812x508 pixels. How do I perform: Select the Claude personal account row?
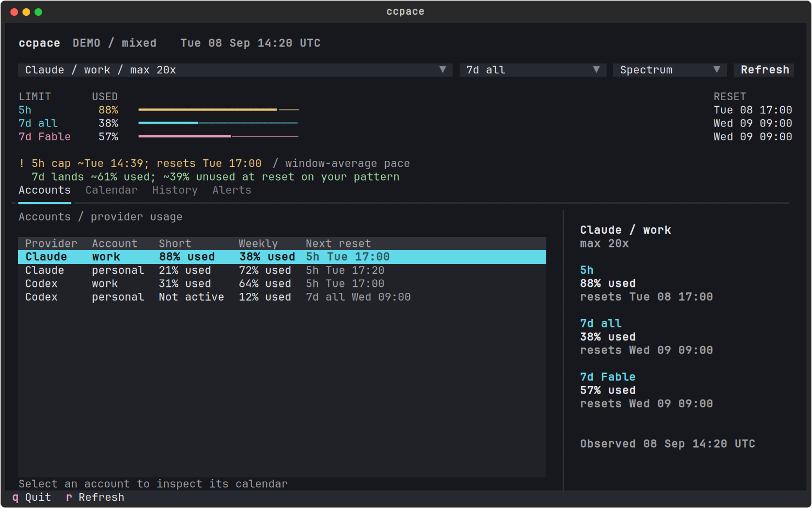click(x=282, y=270)
